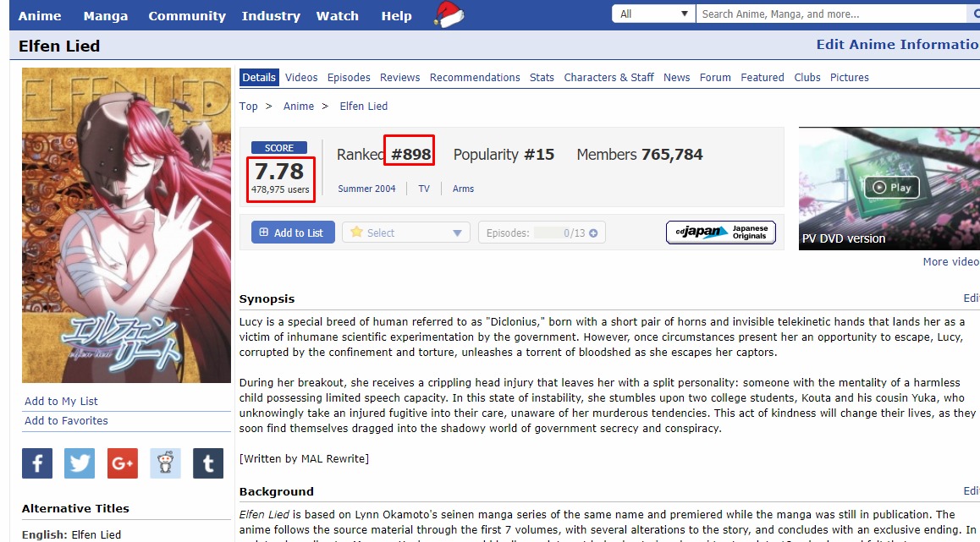Screen dimensions: 980x542
Task: Click the Twitter share icon
Action: pyautogui.click(x=80, y=463)
